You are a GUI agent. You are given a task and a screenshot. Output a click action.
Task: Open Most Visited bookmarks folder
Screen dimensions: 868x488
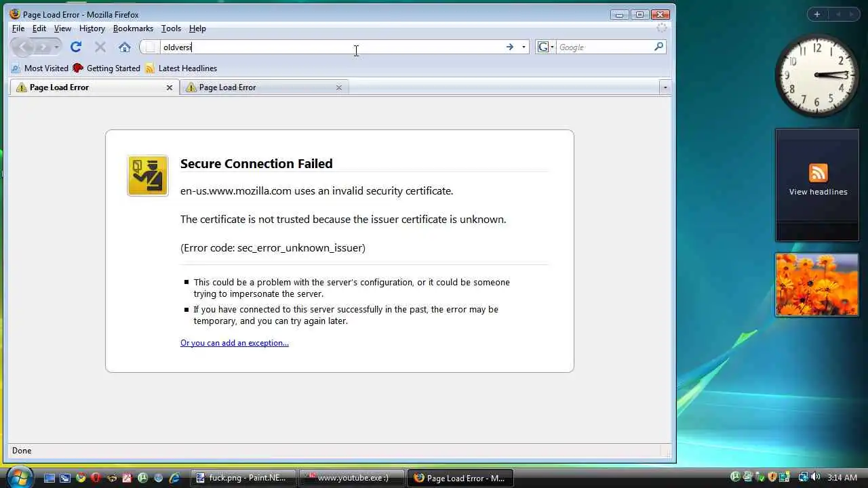39,68
